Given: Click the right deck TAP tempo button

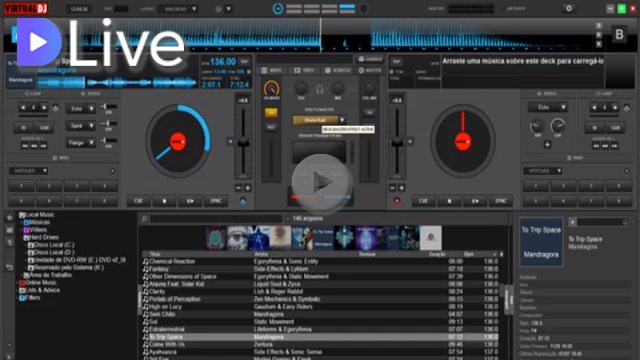Looking at the screenshot, I should (x=396, y=62).
